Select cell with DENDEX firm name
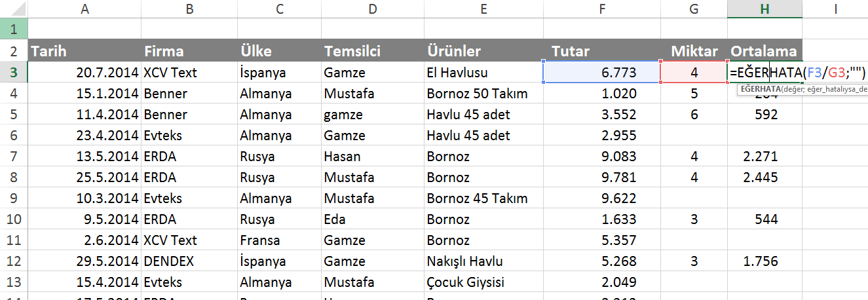 [x=189, y=261]
